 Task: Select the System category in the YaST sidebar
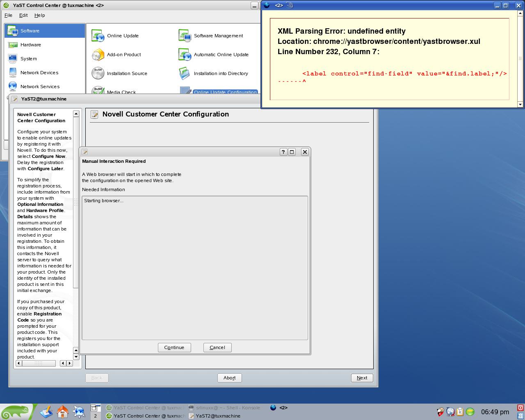[45, 59]
